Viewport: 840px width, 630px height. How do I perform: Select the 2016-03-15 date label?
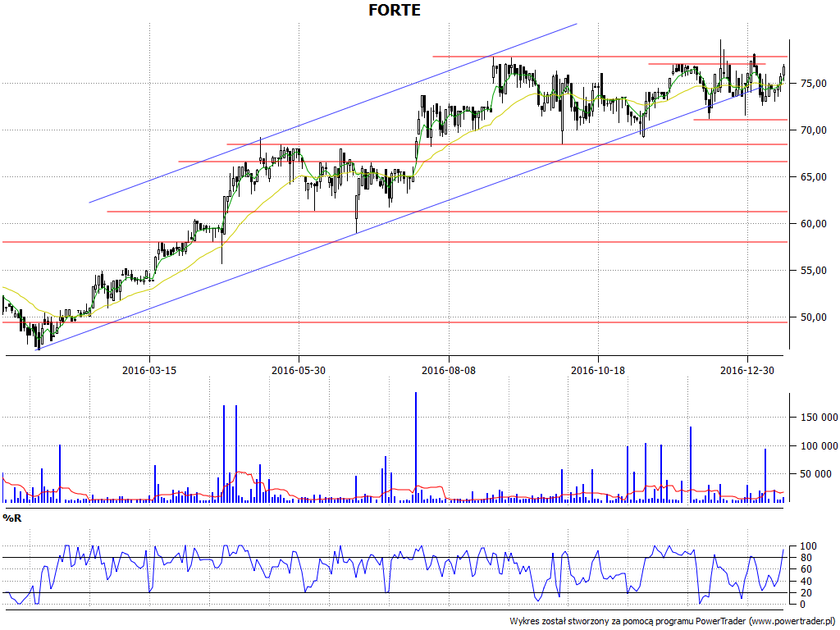(x=149, y=370)
